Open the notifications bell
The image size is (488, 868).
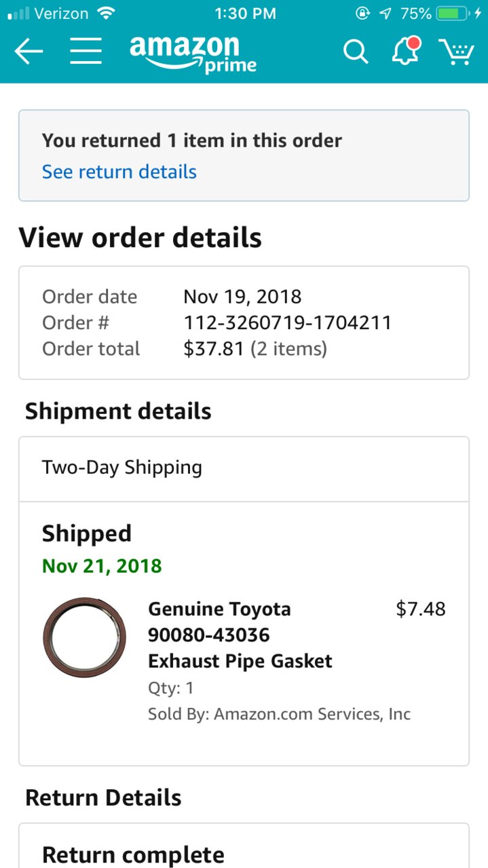407,51
